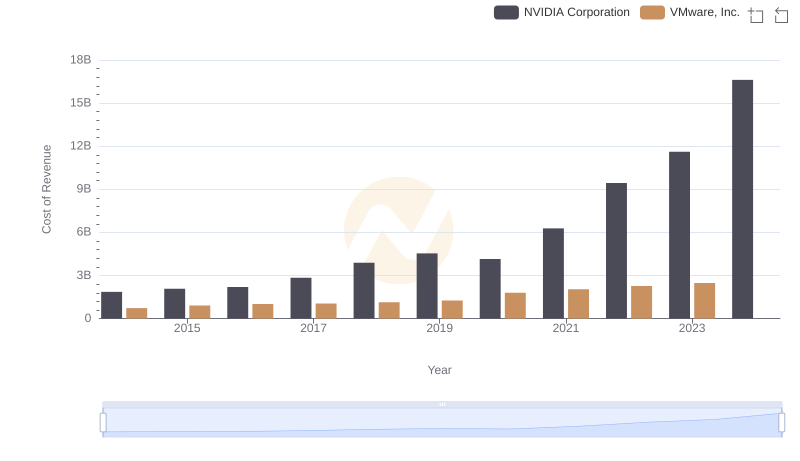Image resolution: width=800 pixels, height=461 pixels.
Task: Click the Cost of Revenue axis title
Action: point(47,189)
